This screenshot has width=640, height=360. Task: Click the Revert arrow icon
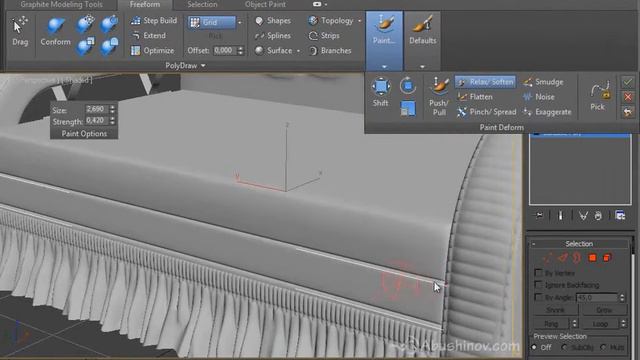627,112
